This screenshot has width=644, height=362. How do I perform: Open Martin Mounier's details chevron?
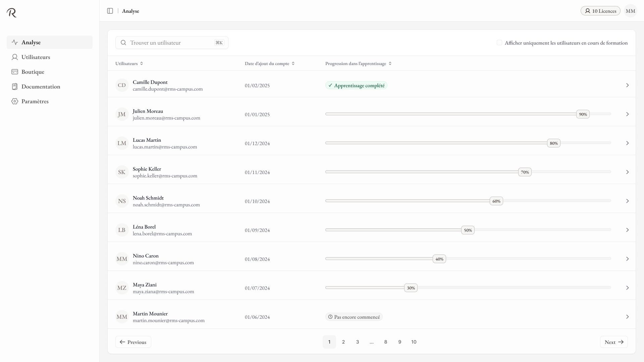pos(627,317)
